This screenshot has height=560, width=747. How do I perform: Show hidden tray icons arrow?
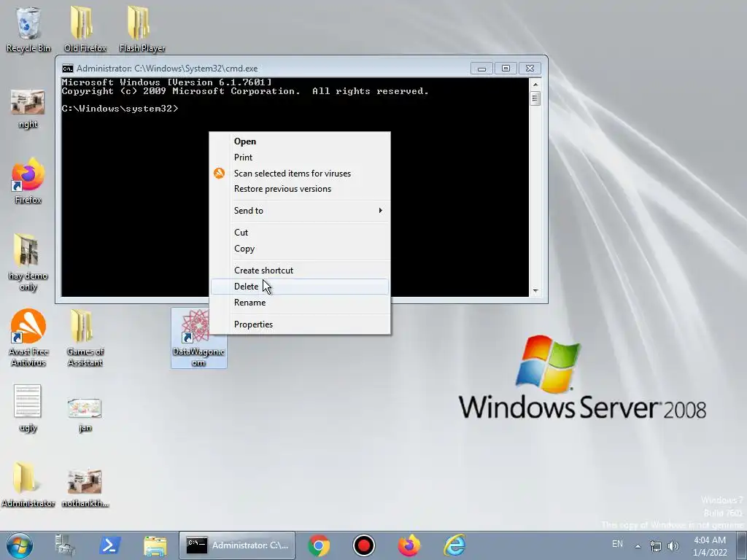[638, 546]
